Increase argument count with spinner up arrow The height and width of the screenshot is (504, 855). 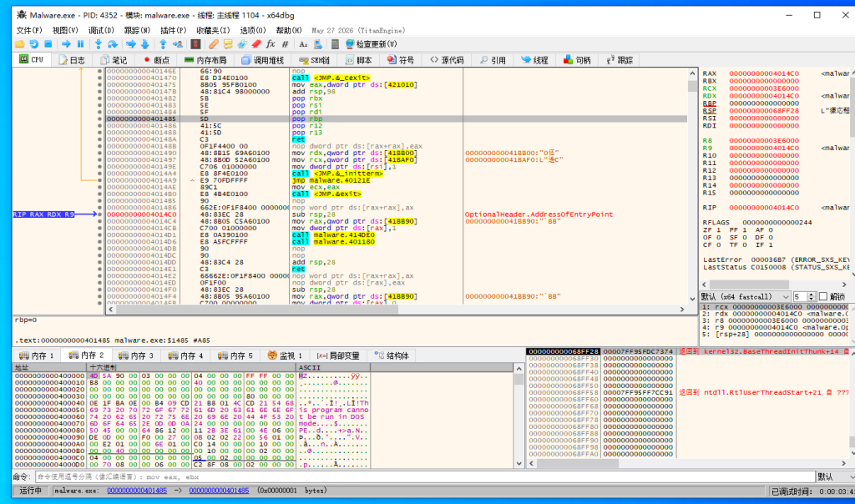(812, 295)
